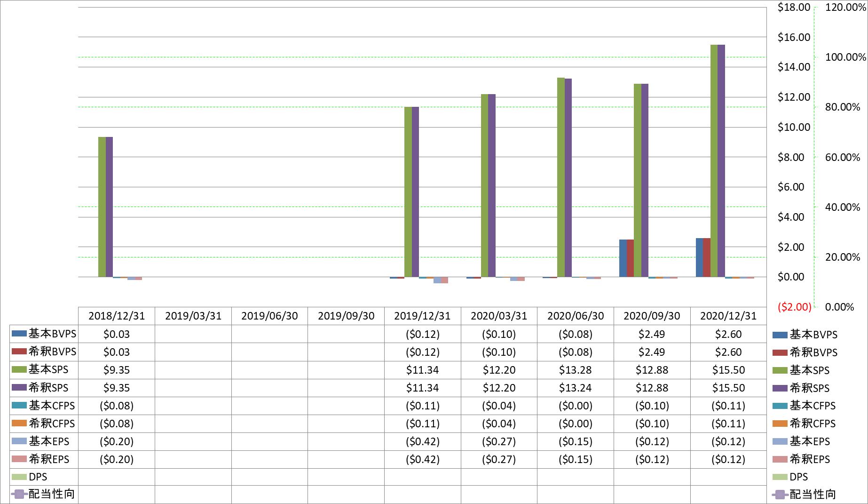Click the 基本CFPS teal swatch in right legend
The width and height of the screenshot is (868, 504).
(780, 406)
